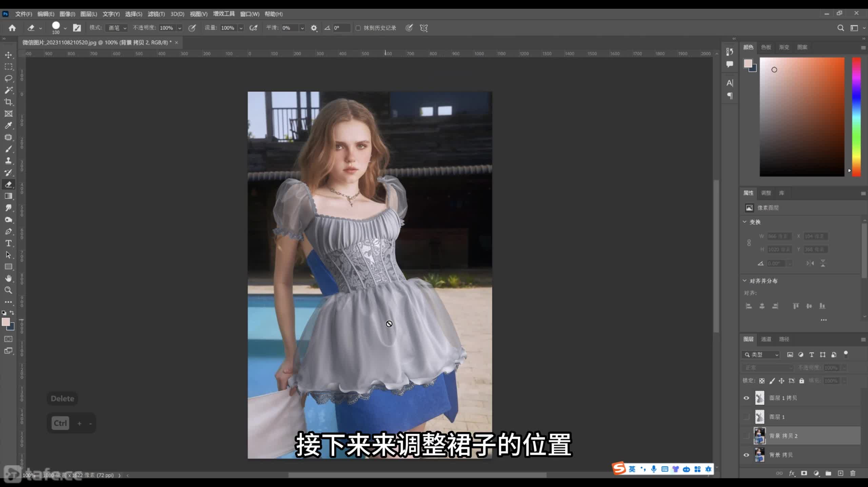The width and height of the screenshot is (868, 487).
Task: Open brush preset picker arrow
Action: coord(65,28)
